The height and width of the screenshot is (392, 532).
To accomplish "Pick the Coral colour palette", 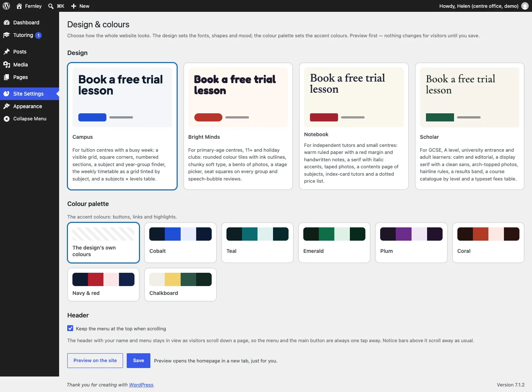I will point(488,243).
